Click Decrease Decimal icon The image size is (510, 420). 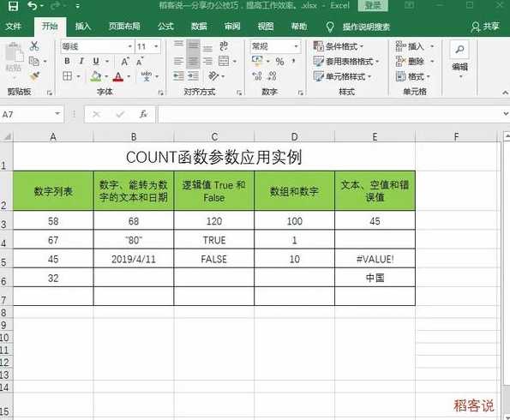point(272,76)
